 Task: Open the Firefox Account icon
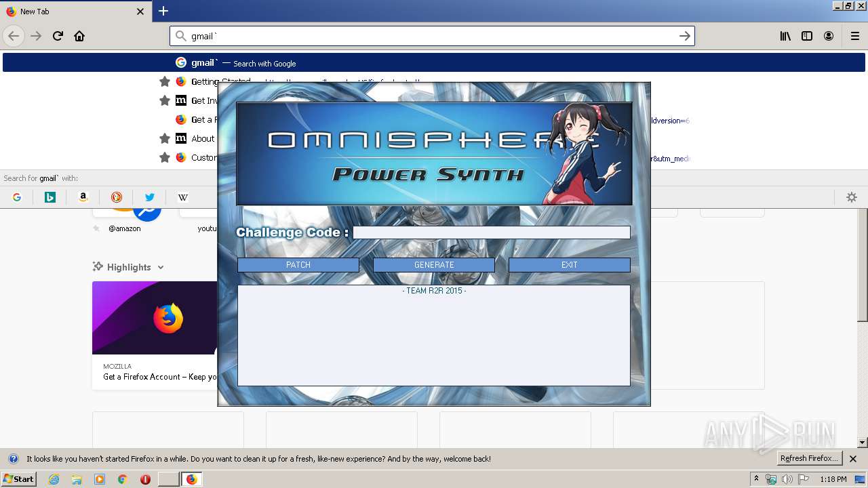click(x=829, y=36)
